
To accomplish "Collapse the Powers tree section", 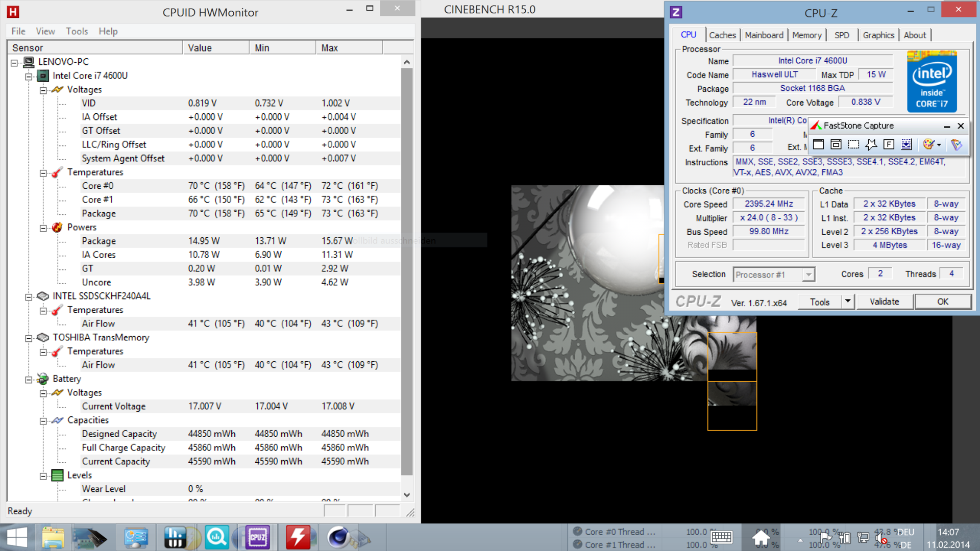I will click(43, 228).
